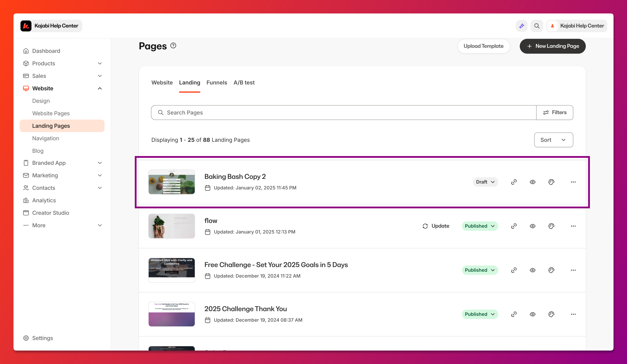Viewport: 627px width, 364px height.
Task: Open the Kajabi Help Center account menu
Action: tap(577, 26)
